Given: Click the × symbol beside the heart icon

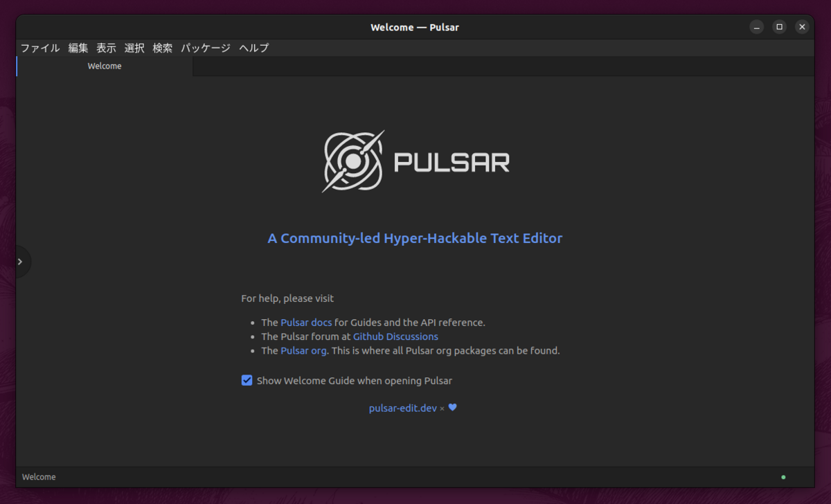Looking at the screenshot, I should 443,408.
